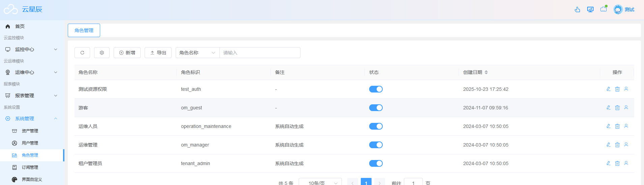The width and height of the screenshot is (644, 185).
Task: Sort by 创建日期 column arrows
Action: click(x=486, y=72)
